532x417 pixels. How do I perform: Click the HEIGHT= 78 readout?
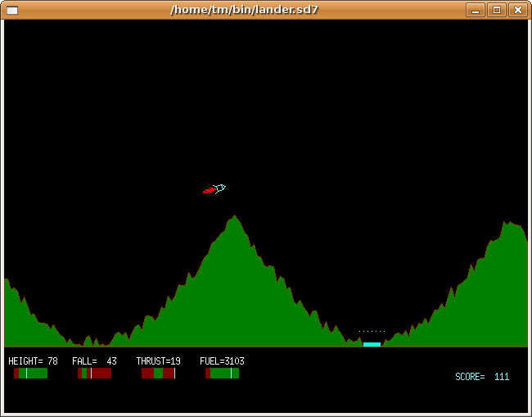coord(33,361)
